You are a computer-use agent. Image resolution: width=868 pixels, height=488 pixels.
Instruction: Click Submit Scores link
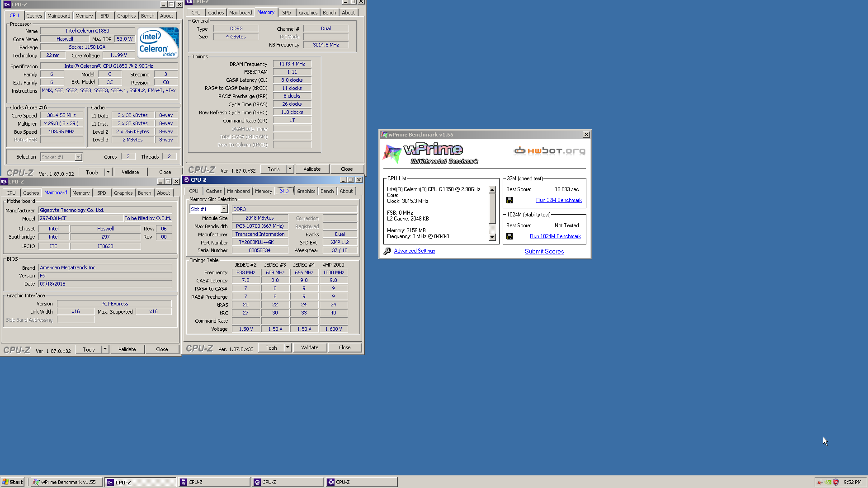coord(544,252)
